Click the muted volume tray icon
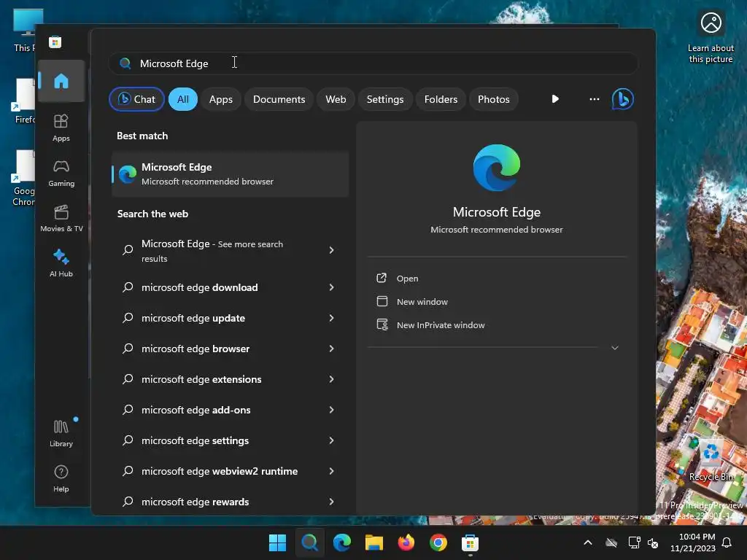Viewport: 747px width, 560px height. (653, 542)
